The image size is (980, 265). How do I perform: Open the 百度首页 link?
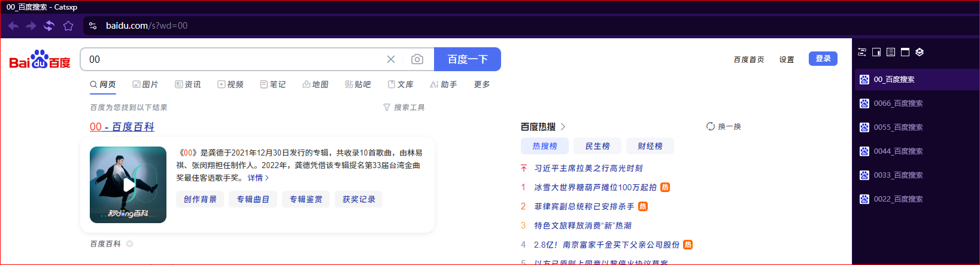coord(749,59)
